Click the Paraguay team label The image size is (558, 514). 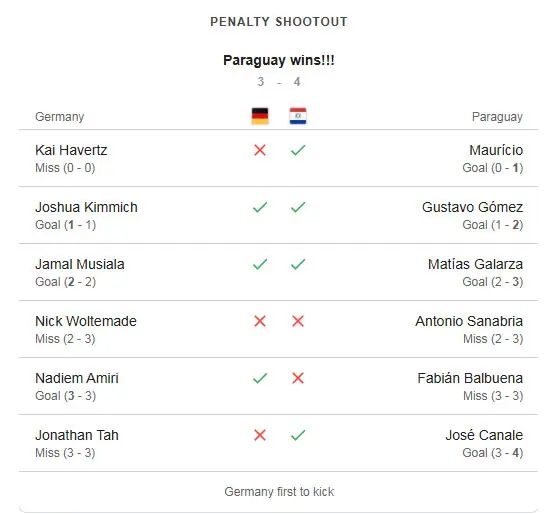497,117
